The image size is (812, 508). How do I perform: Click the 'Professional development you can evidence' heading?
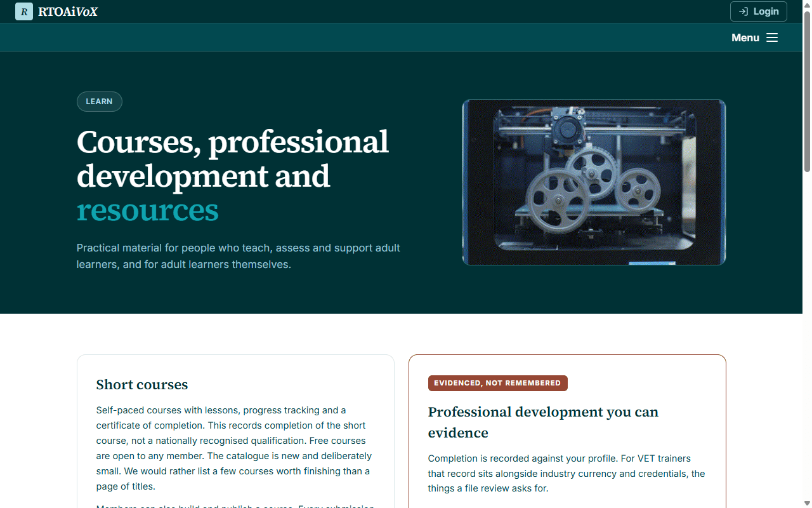543,422
